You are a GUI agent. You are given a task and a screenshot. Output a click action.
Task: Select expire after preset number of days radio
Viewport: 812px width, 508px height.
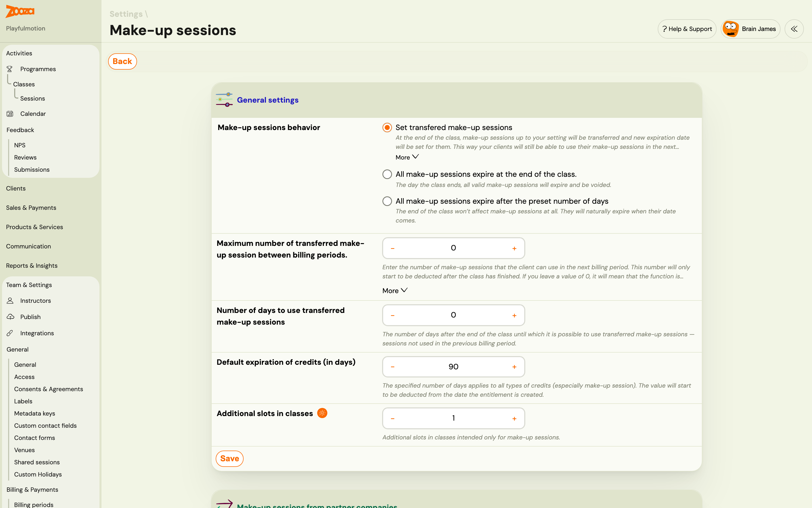(x=387, y=201)
